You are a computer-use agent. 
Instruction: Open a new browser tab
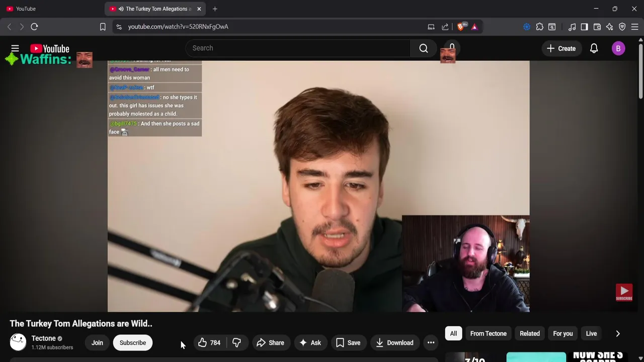click(x=215, y=9)
